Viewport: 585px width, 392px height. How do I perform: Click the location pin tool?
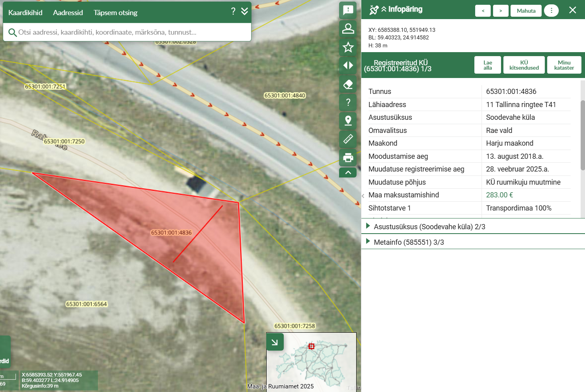pos(348,121)
